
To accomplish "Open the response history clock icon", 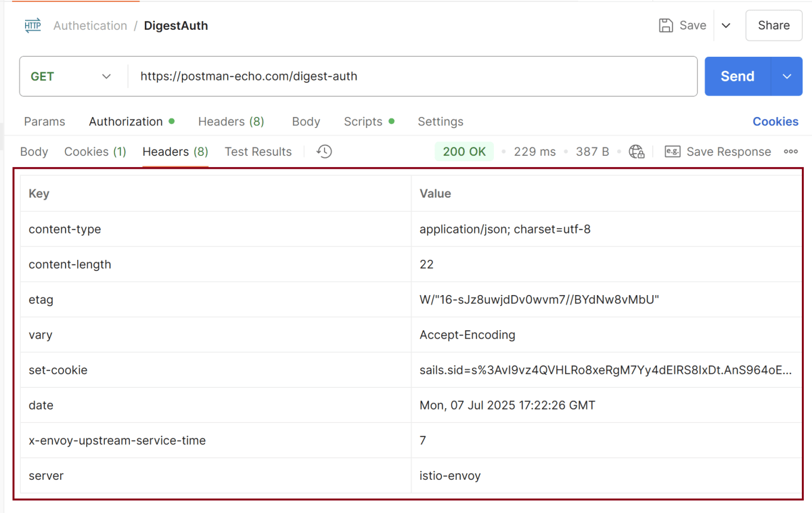I will tap(324, 152).
